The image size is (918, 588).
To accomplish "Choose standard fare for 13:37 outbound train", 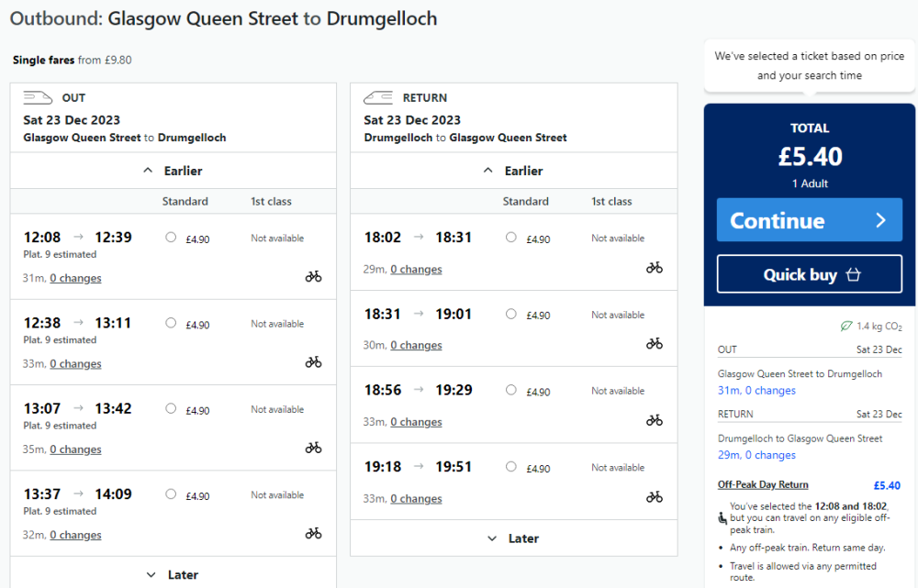I will (171, 494).
